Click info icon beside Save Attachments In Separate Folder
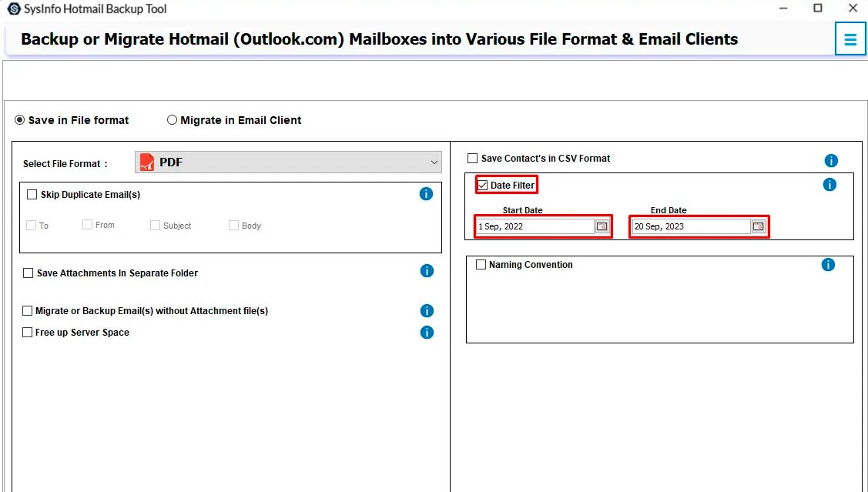Screen dimensions: 868x492 pyautogui.click(x=427, y=270)
